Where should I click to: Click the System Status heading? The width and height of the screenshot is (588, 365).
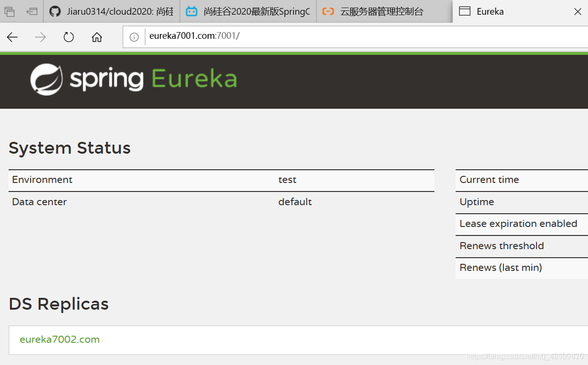coord(69,148)
